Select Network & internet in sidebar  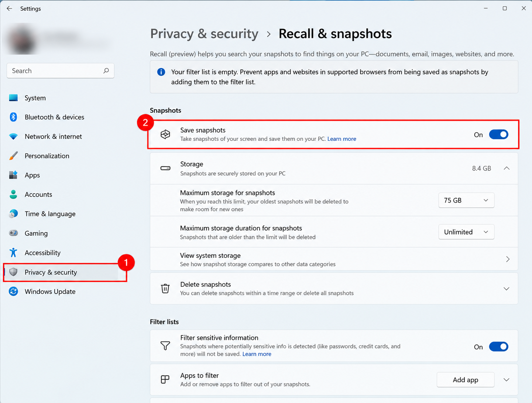pyautogui.click(x=61, y=137)
